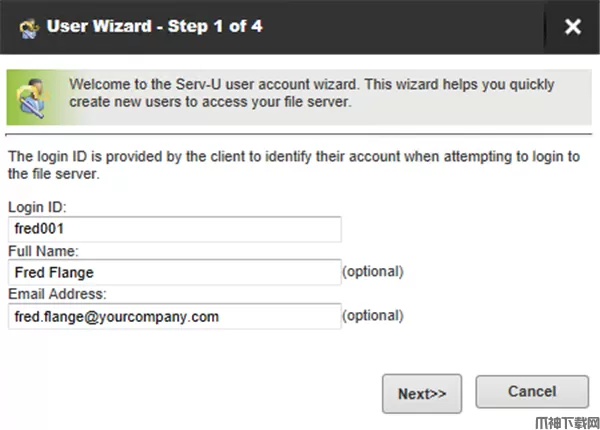Click the optional note beside Full Name

tap(373, 272)
